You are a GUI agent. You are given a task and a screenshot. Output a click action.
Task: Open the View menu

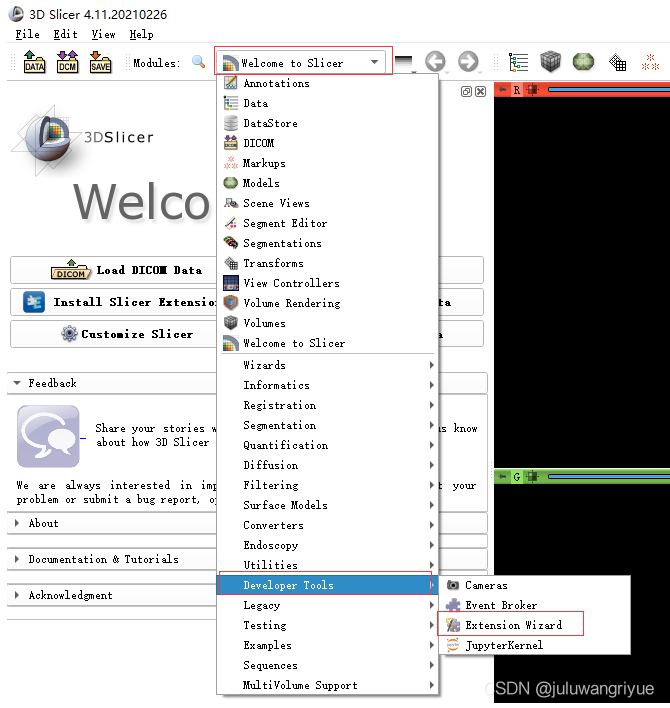pos(103,34)
